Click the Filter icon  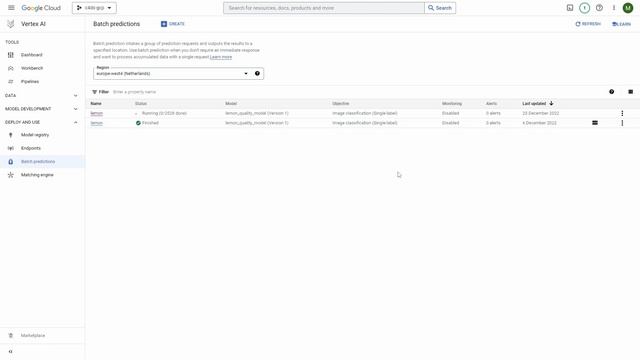[95, 92]
